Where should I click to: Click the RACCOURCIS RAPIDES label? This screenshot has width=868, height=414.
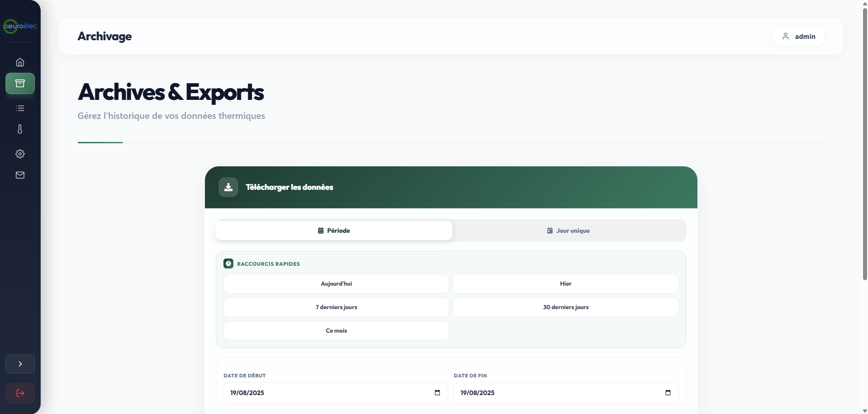click(x=268, y=264)
